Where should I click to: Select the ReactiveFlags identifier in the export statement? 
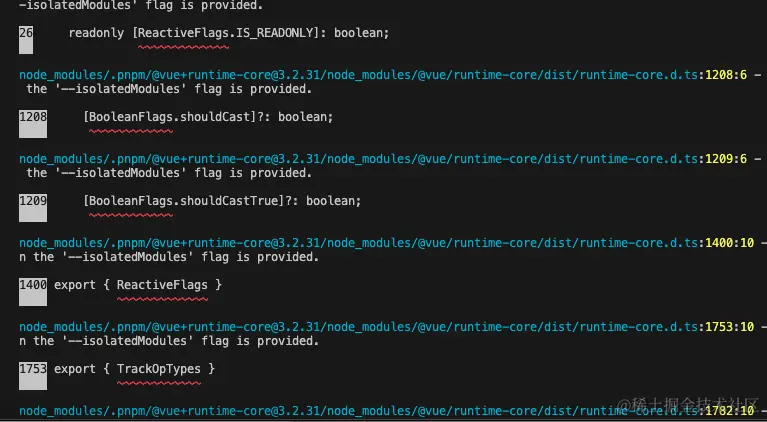(162, 285)
